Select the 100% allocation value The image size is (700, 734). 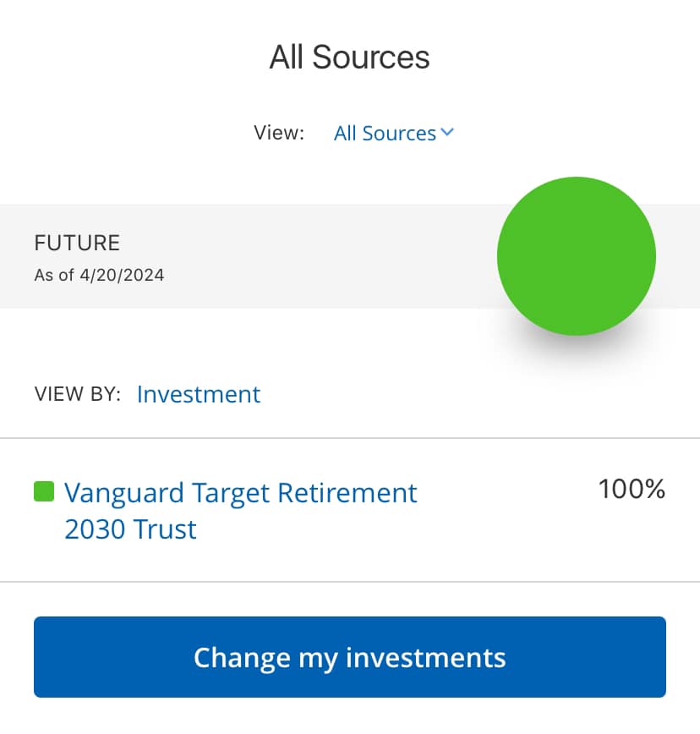pyautogui.click(x=632, y=489)
